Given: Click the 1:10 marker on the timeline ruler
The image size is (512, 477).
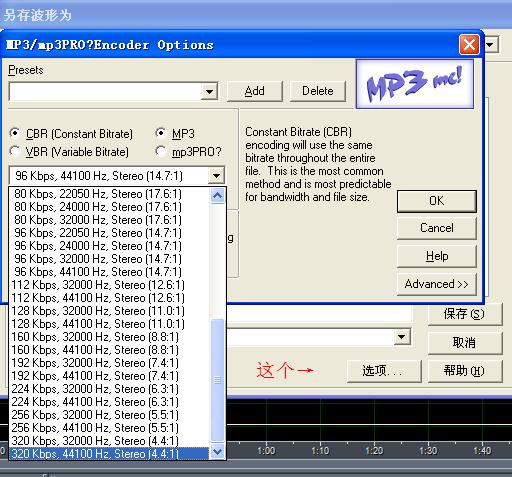Looking at the screenshot, I should click(x=320, y=451).
